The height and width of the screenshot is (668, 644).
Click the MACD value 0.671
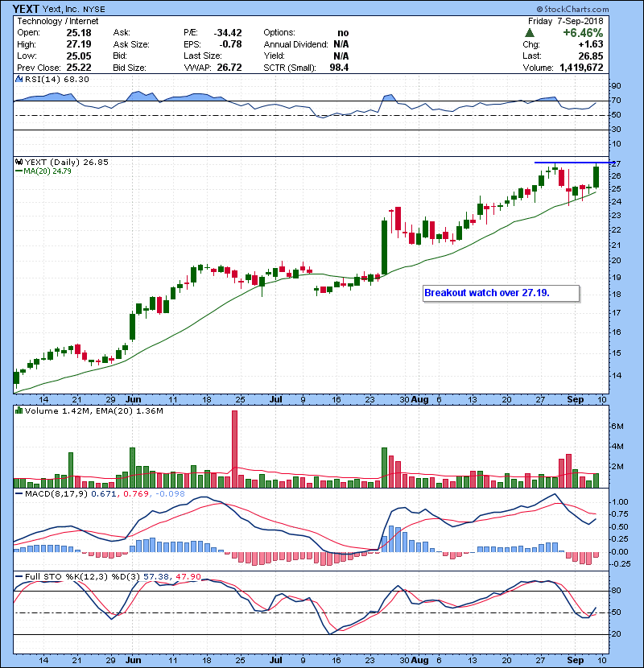point(104,494)
